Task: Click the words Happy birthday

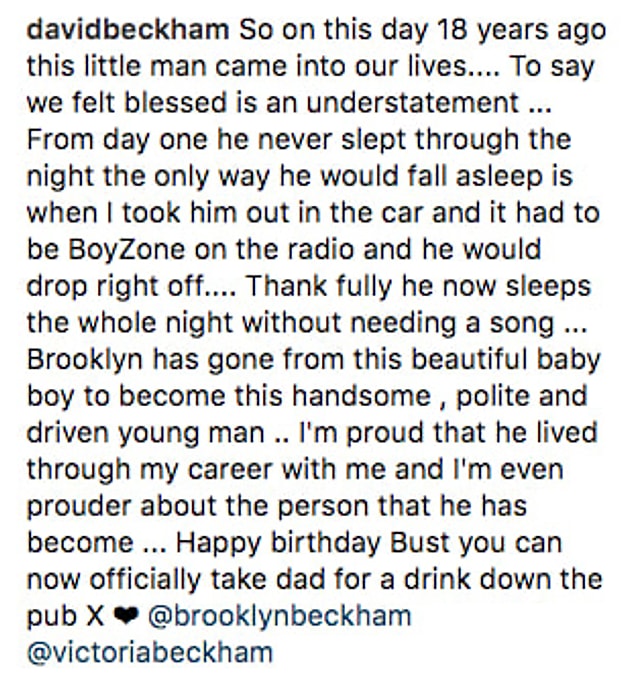Action: 279,543
